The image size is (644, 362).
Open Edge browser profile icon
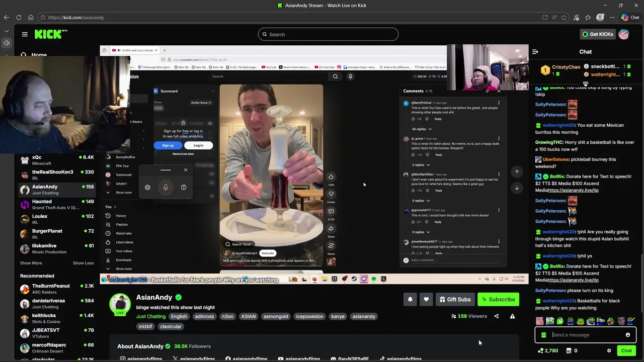tap(600, 18)
